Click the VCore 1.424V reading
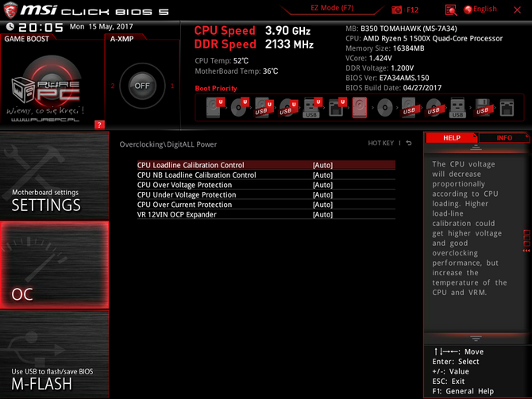This screenshot has height=399, width=532. [x=368, y=58]
